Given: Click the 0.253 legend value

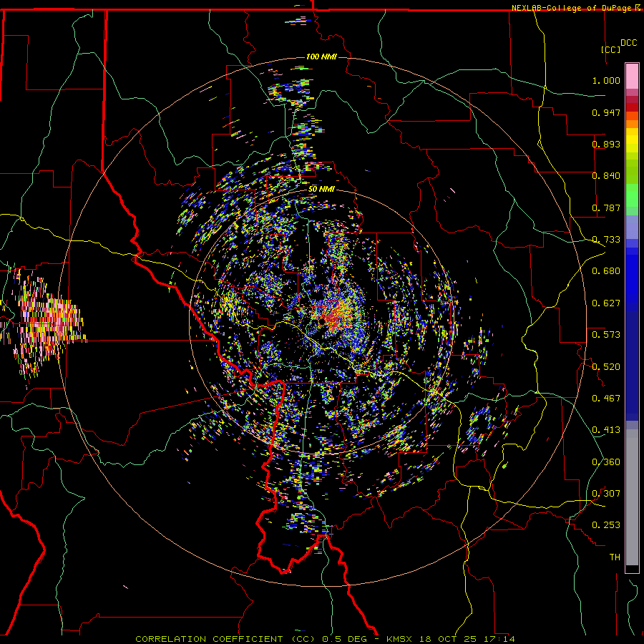Looking at the screenshot, I should [606, 525].
